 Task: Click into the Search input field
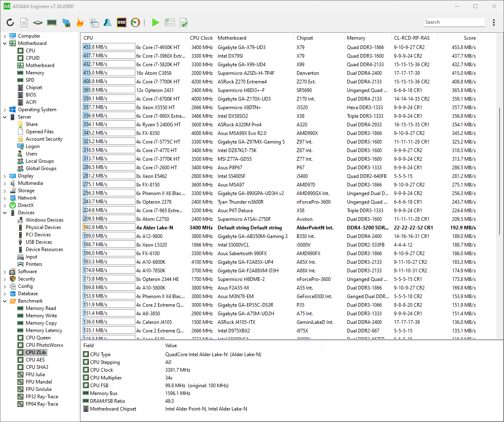tap(454, 22)
